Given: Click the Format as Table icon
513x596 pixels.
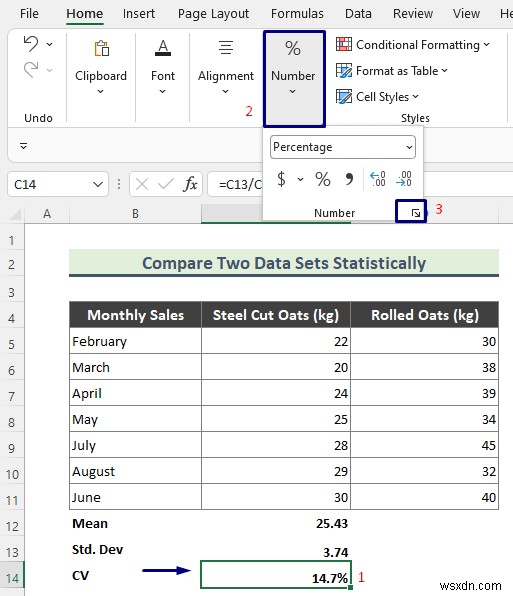Looking at the screenshot, I should (x=344, y=70).
